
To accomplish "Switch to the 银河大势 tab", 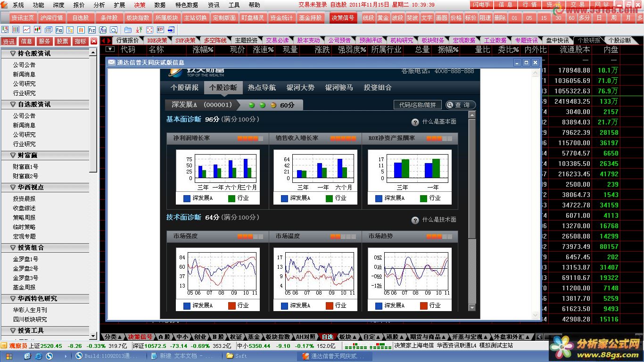I will (300, 87).
